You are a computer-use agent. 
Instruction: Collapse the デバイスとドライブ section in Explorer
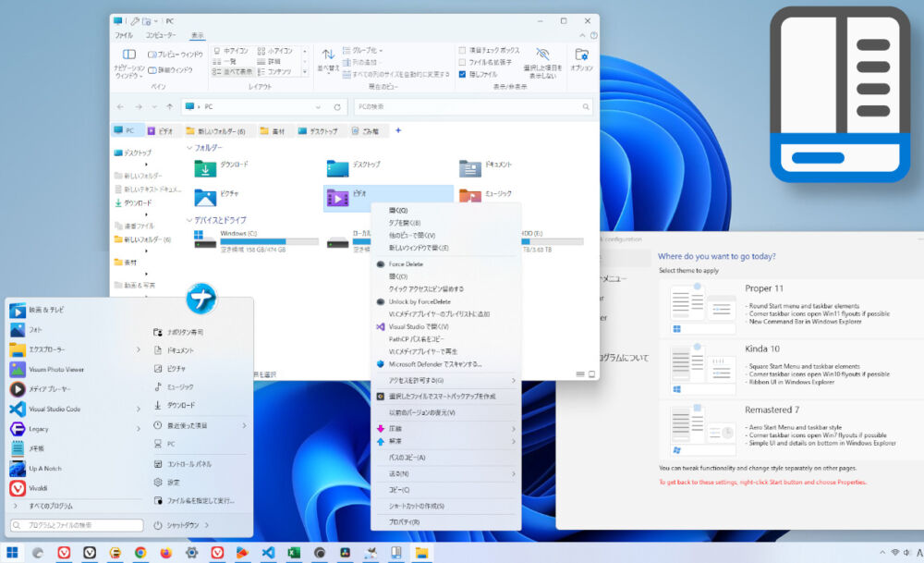188,220
